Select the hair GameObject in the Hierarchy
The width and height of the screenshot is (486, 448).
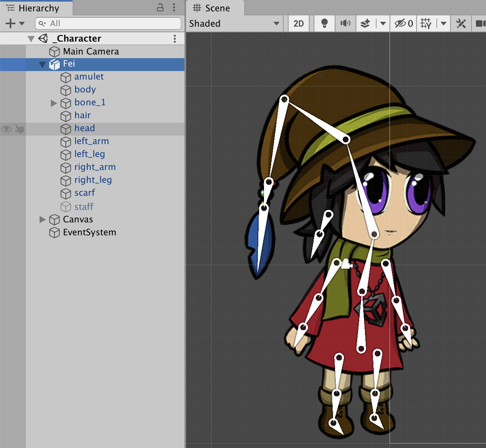(x=83, y=115)
